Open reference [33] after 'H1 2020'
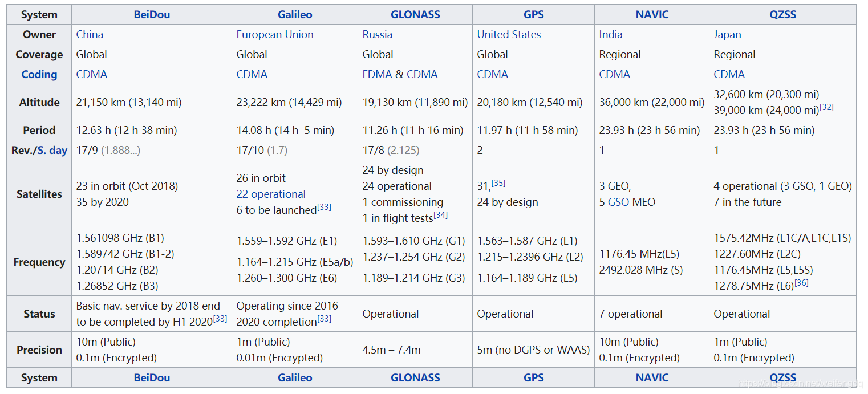Image resolution: width=868 pixels, height=394 pixels. 220,318
